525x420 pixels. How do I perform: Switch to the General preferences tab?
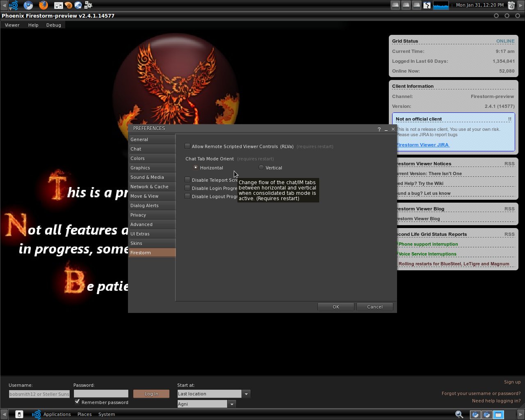click(x=152, y=139)
